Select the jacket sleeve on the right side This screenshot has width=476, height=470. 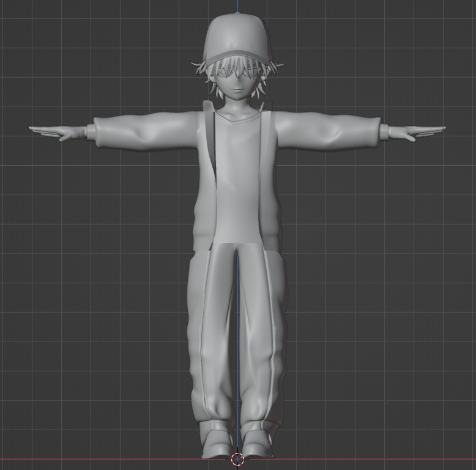(x=329, y=131)
